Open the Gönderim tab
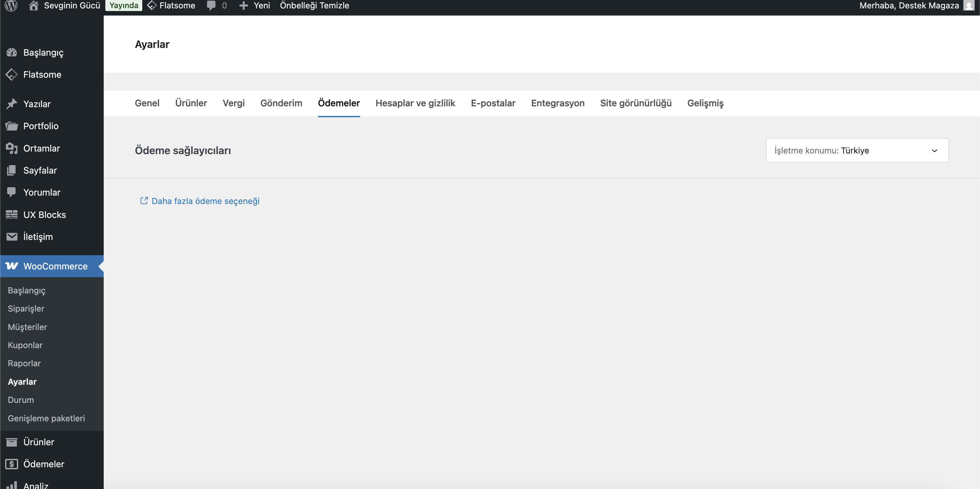The height and width of the screenshot is (489, 980). click(281, 103)
